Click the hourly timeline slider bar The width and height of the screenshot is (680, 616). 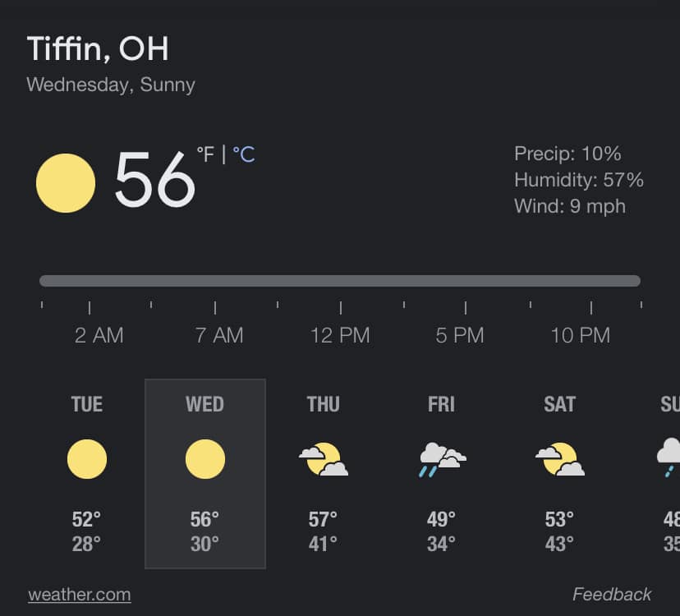[x=339, y=281]
